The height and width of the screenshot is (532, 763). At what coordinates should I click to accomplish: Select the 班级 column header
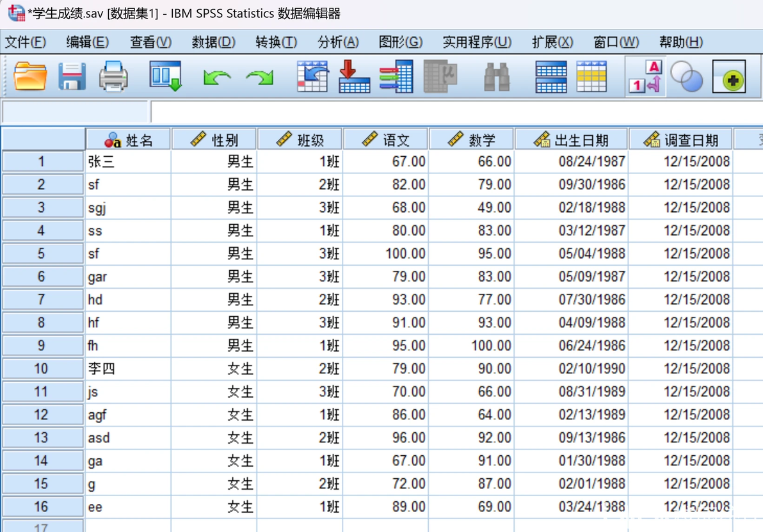pyautogui.click(x=300, y=140)
